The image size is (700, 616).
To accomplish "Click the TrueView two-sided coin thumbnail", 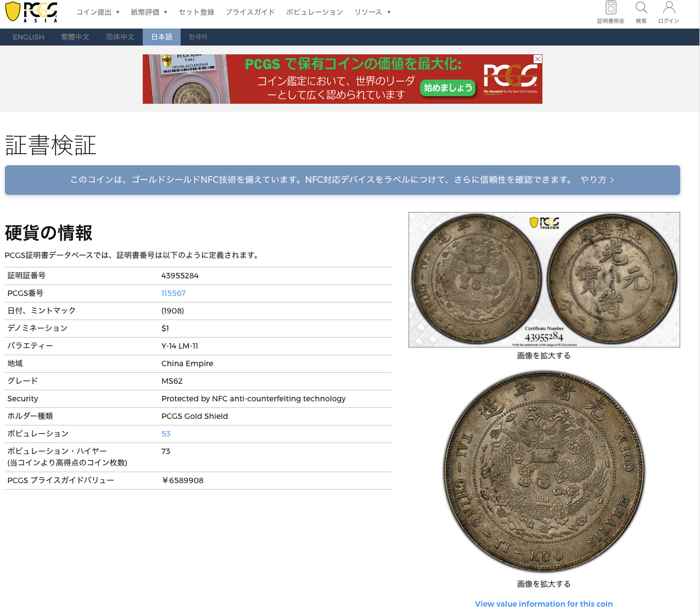I will click(544, 279).
